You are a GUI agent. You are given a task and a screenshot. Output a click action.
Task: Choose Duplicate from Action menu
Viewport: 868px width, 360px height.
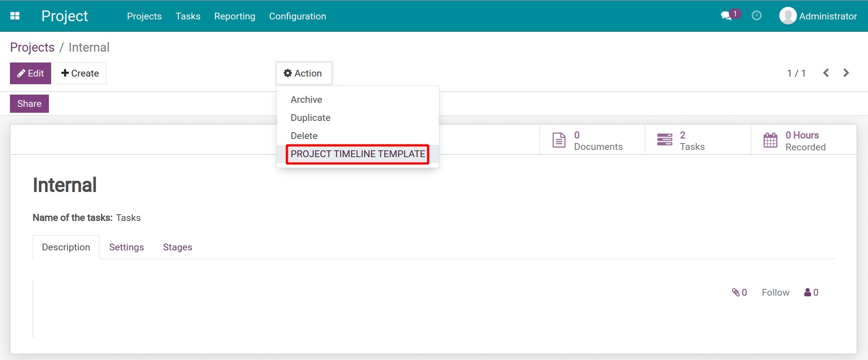pos(310,118)
